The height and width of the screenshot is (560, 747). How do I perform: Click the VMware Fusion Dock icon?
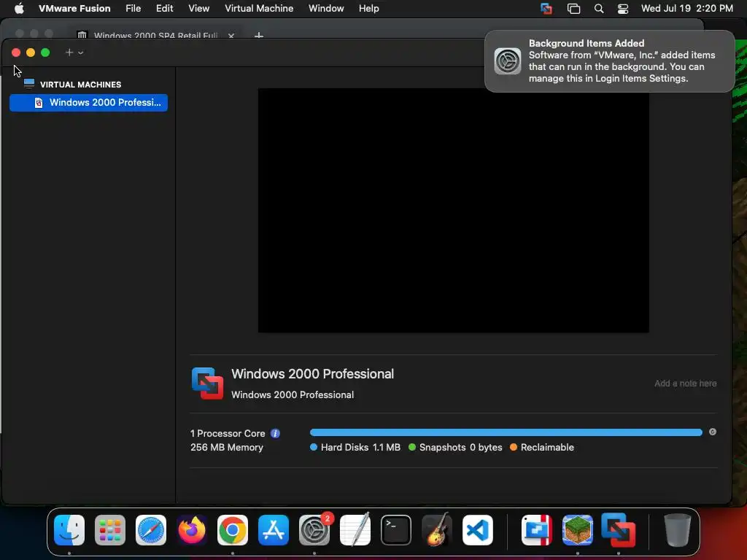point(619,530)
